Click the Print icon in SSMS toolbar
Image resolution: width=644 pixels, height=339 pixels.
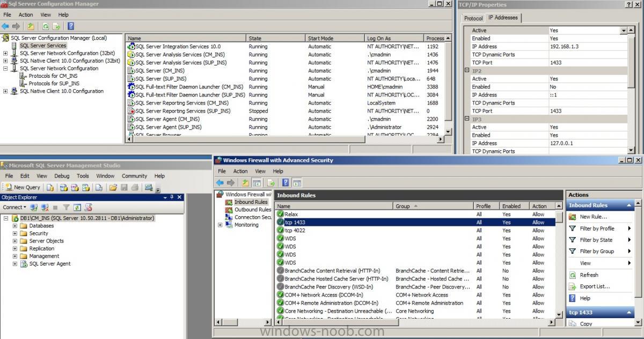135,187
